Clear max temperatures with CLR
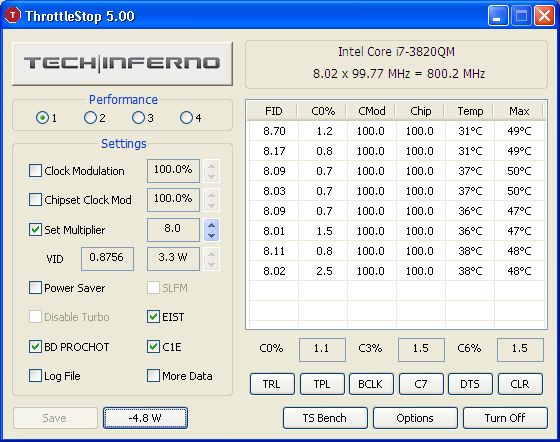This screenshot has height=442, width=560. (x=520, y=384)
